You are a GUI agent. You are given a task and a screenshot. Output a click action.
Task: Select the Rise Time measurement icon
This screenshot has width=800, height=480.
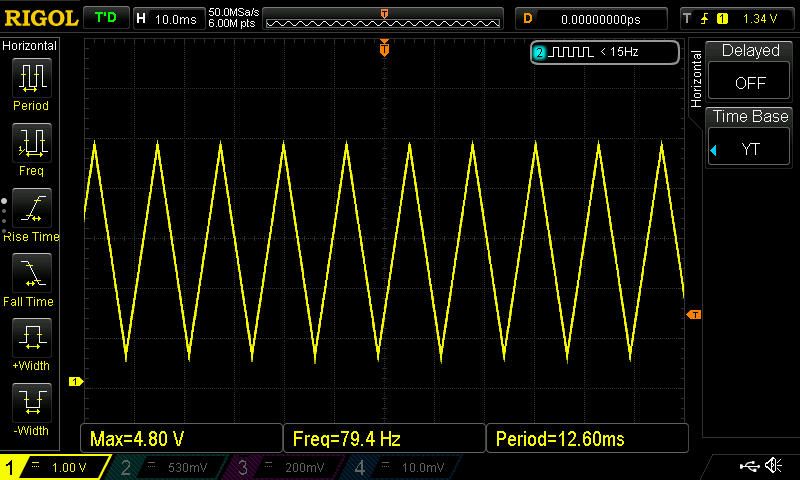pyautogui.click(x=31, y=209)
